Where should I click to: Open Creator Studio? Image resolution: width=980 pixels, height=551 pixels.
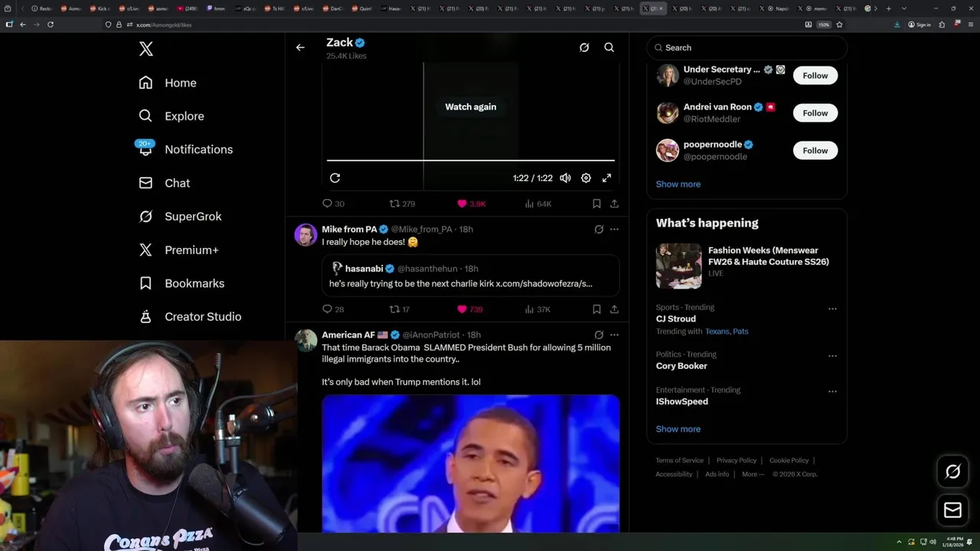(x=190, y=317)
